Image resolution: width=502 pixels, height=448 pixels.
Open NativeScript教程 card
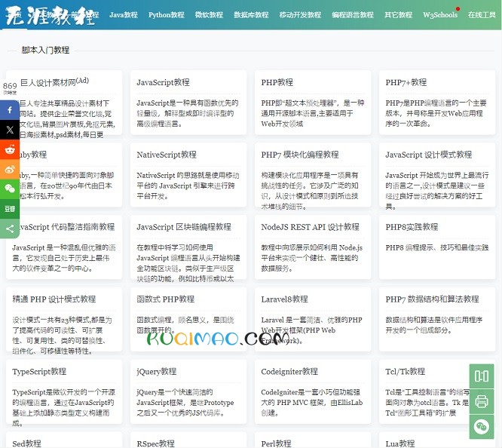click(x=188, y=175)
